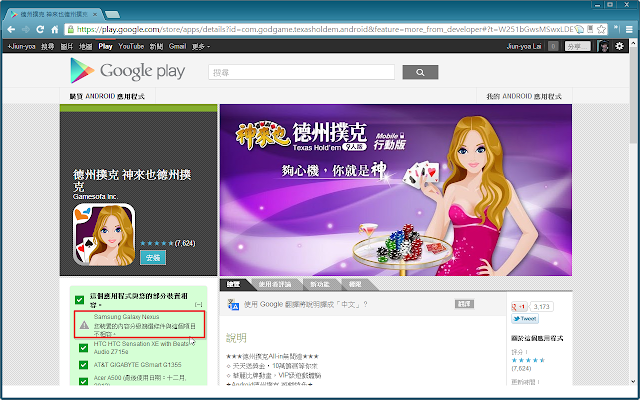
Task: Click the Google Play logo
Action: pos(128,71)
